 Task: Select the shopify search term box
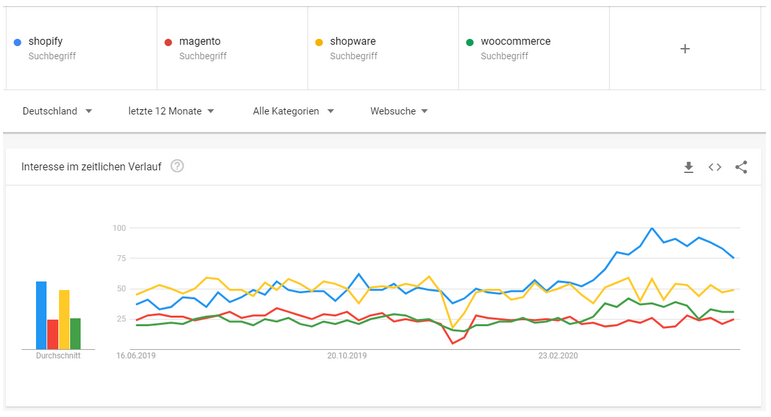(x=80, y=48)
